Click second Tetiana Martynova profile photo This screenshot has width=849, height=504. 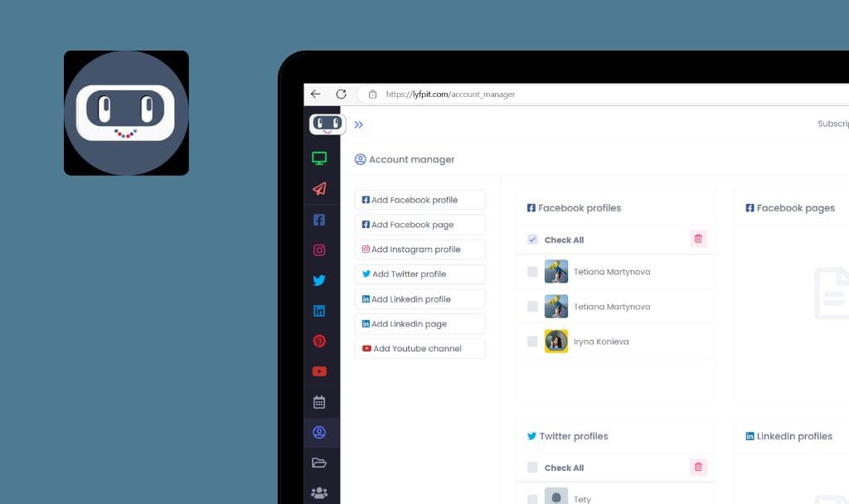click(556, 307)
